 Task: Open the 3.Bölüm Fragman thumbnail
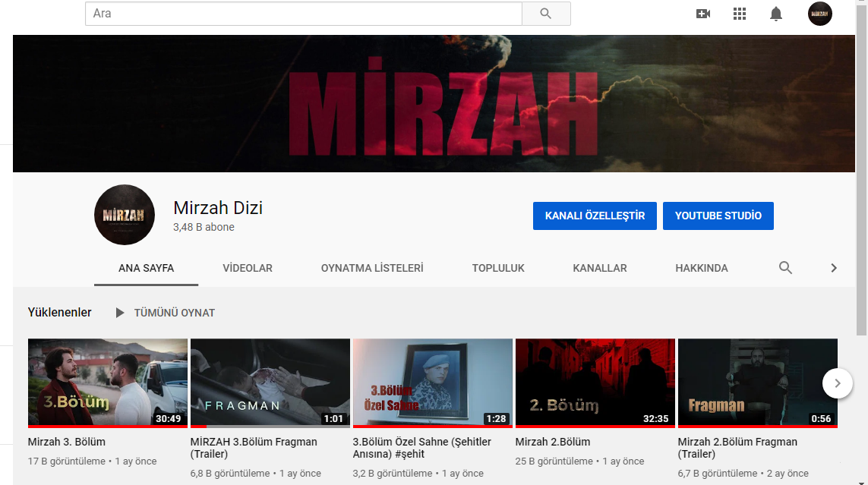click(x=270, y=383)
